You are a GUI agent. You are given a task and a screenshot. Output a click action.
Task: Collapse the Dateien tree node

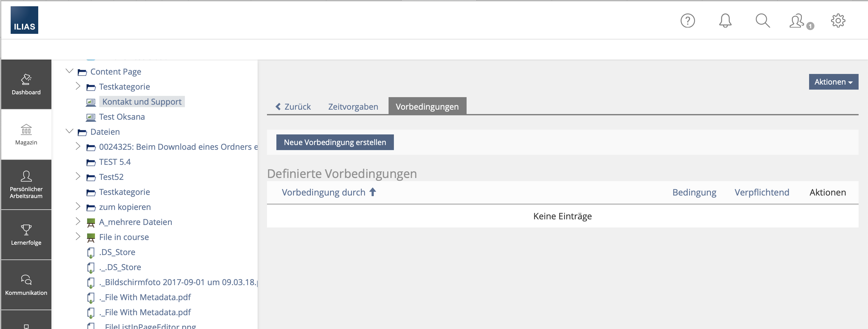(x=70, y=131)
